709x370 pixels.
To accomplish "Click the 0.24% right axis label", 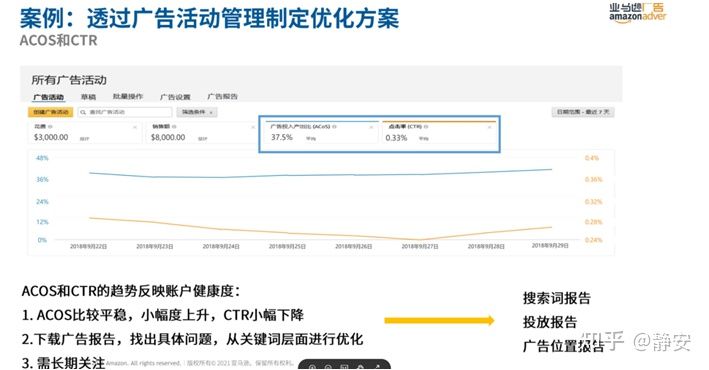I will tap(594, 240).
